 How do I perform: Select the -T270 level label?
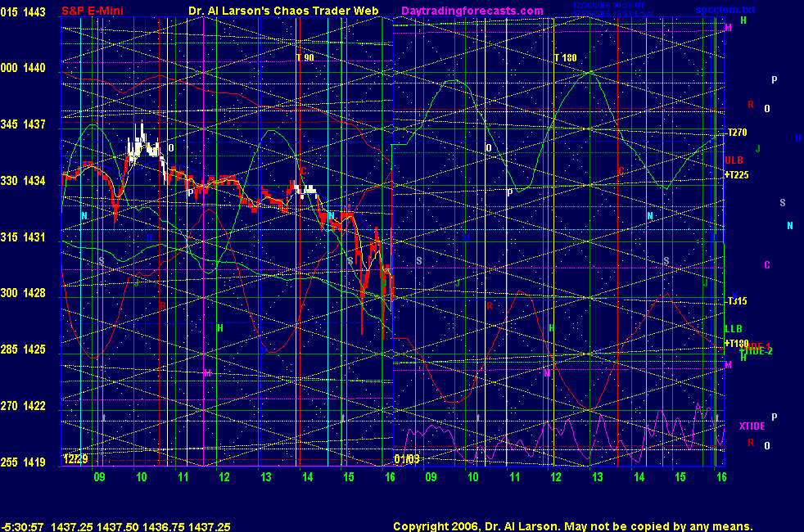point(737,133)
